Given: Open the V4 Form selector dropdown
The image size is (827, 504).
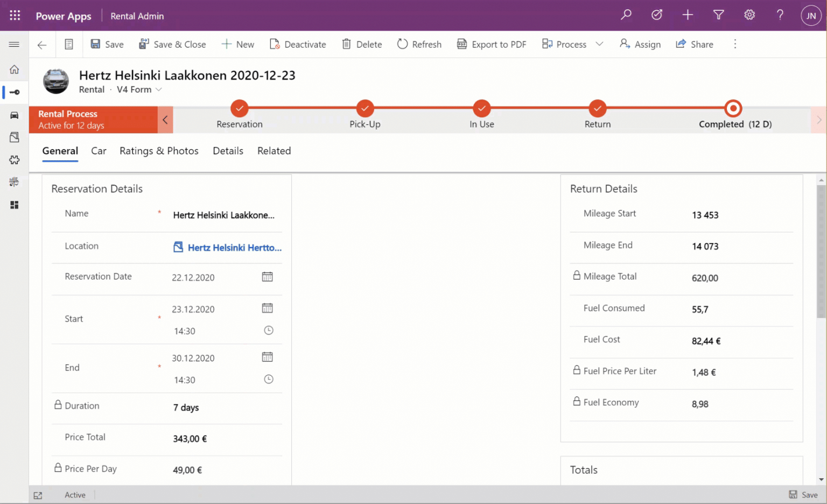Looking at the screenshot, I should click(x=139, y=89).
